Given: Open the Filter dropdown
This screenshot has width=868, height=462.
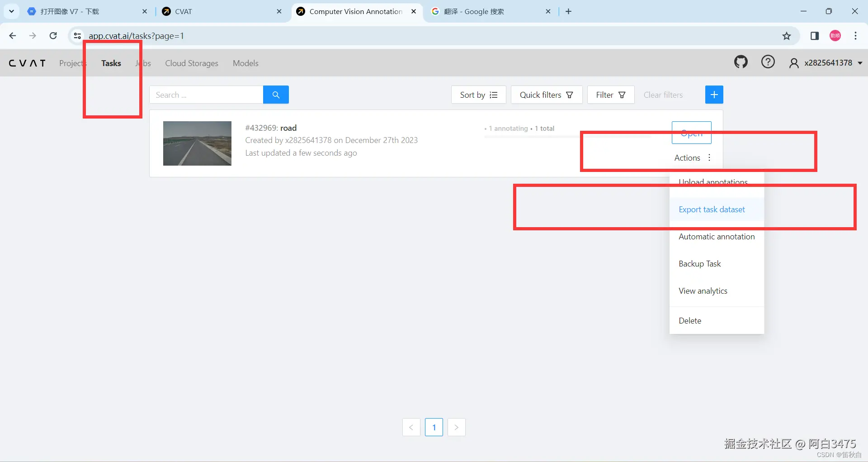Looking at the screenshot, I should [x=611, y=95].
